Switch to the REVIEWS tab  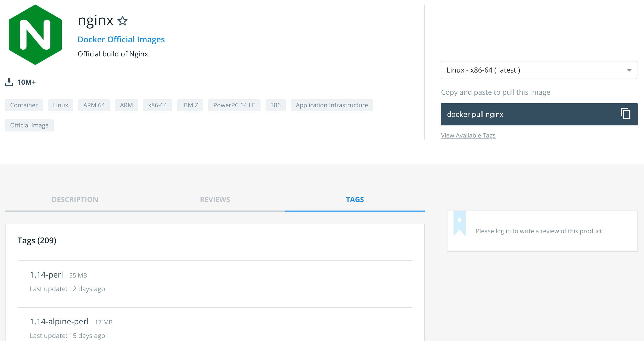[x=215, y=199]
